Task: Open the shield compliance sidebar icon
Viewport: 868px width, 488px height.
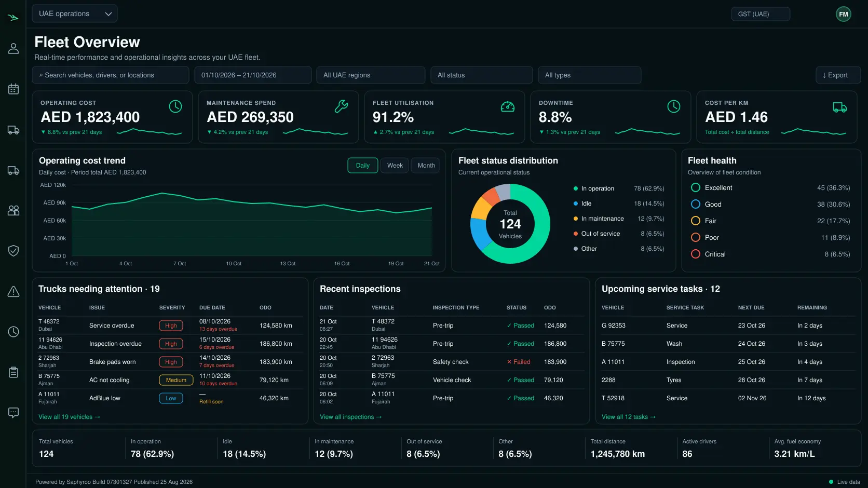Action: click(x=13, y=251)
